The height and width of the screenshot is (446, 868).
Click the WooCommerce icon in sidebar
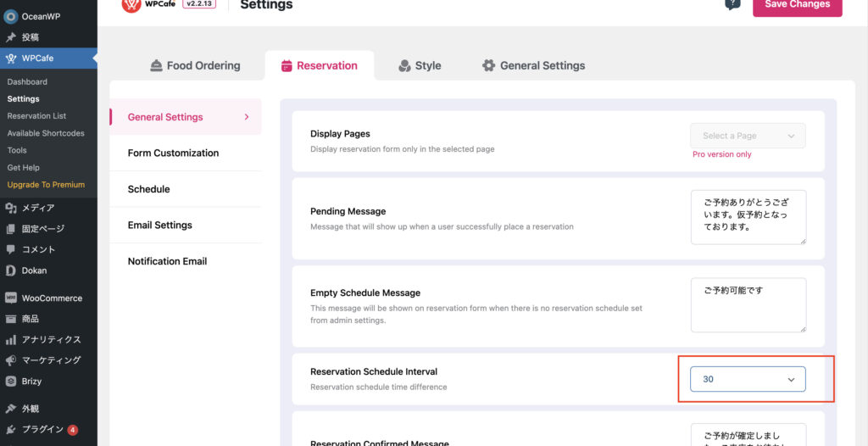point(11,298)
